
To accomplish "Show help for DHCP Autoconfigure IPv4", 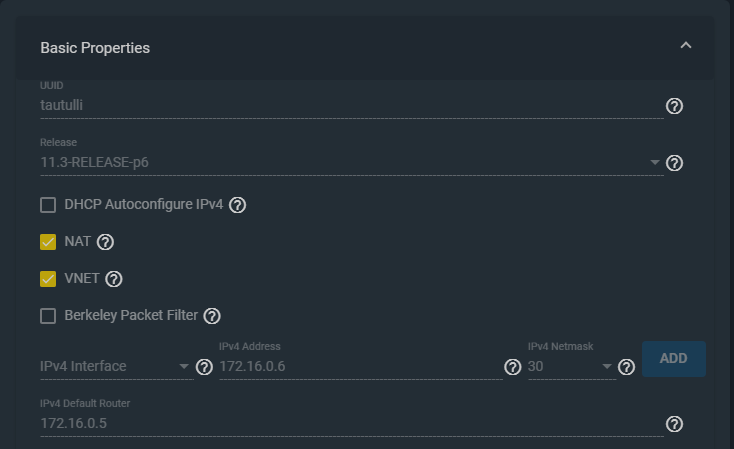I will point(237,205).
